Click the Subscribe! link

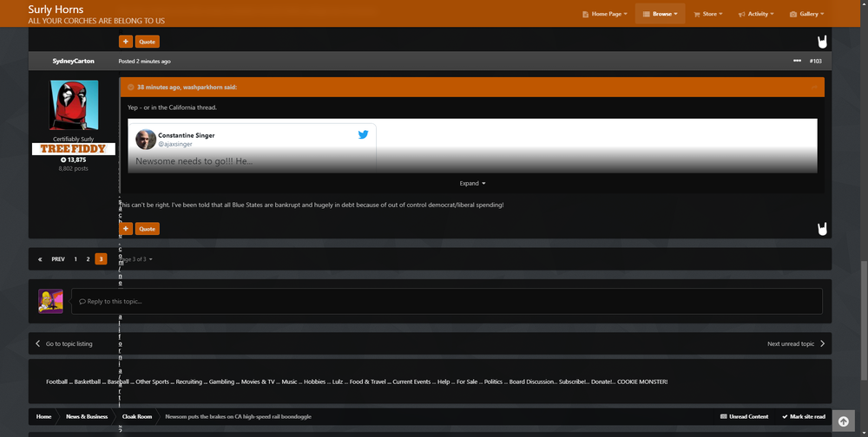click(x=574, y=382)
